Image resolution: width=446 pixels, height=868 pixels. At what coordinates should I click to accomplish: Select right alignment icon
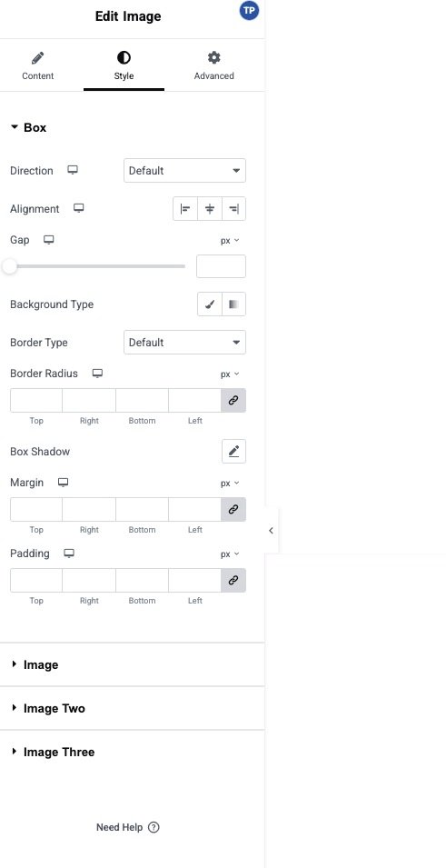[234, 209]
